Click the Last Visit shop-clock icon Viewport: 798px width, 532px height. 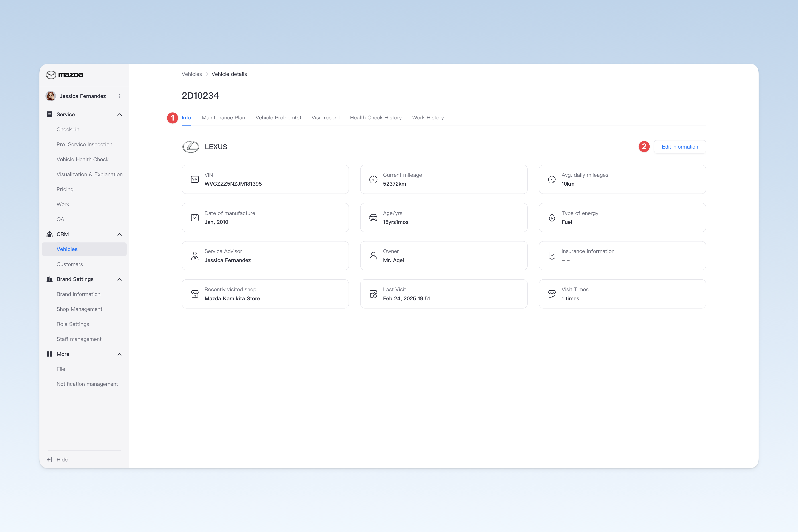tap(373, 294)
